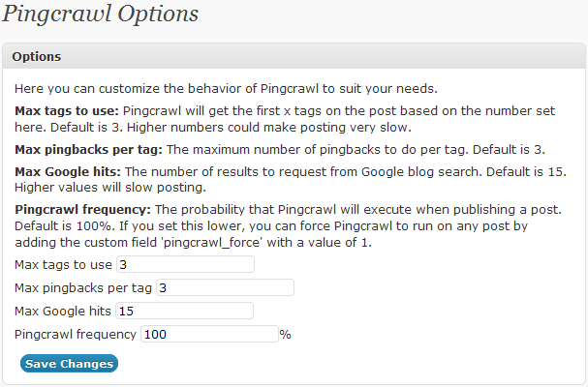Collapse the Options panel header
Viewport: 588px width, 387px height.
point(294,56)
